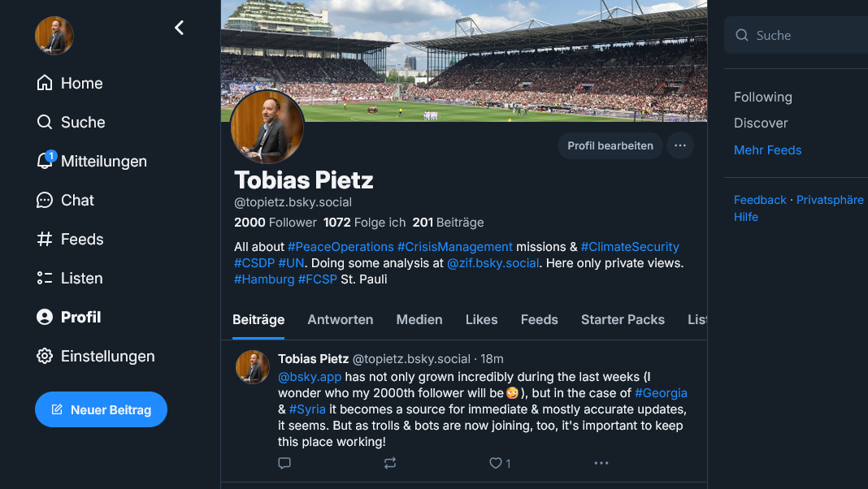Click the #PeaceOperations hashtag in bio
Screen dimensions: 868x489
click(x=341, y=246)
